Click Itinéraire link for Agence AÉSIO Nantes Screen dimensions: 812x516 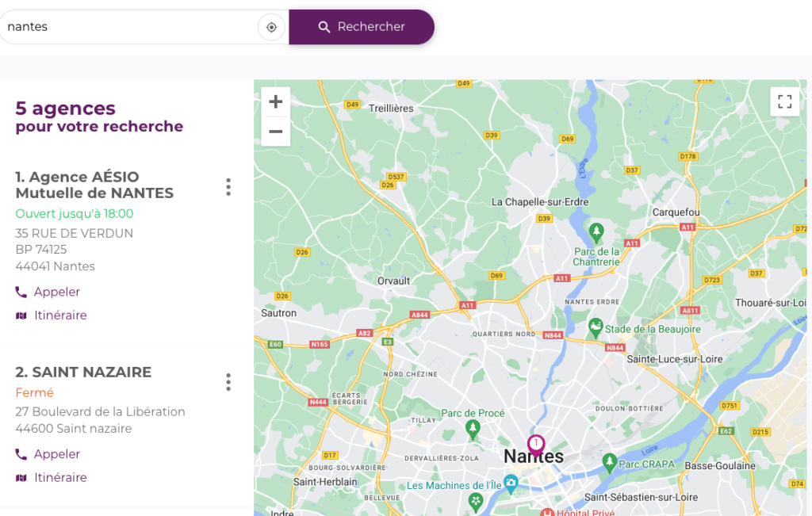point(60,315)
